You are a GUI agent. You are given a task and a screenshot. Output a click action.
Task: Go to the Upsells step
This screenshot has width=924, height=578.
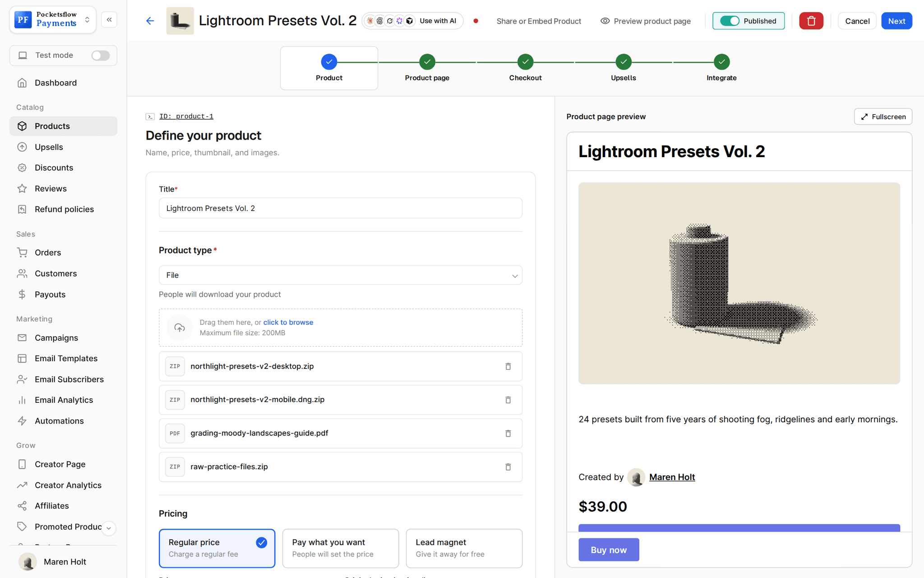point(624,68)
